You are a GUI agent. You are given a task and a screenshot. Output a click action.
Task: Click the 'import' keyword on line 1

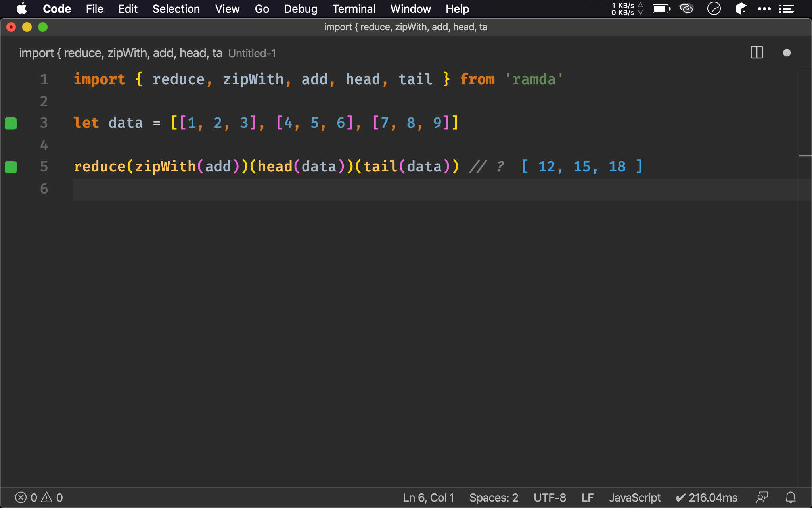100,79
